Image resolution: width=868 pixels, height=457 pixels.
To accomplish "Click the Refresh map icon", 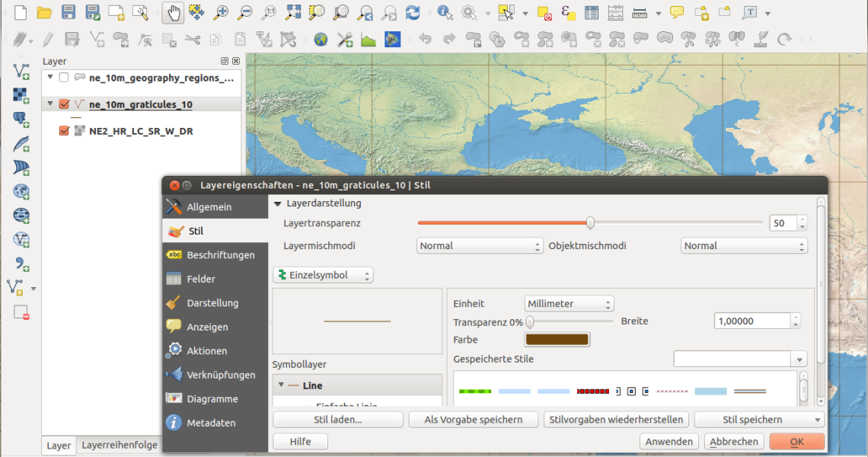I will coord(413,12).
